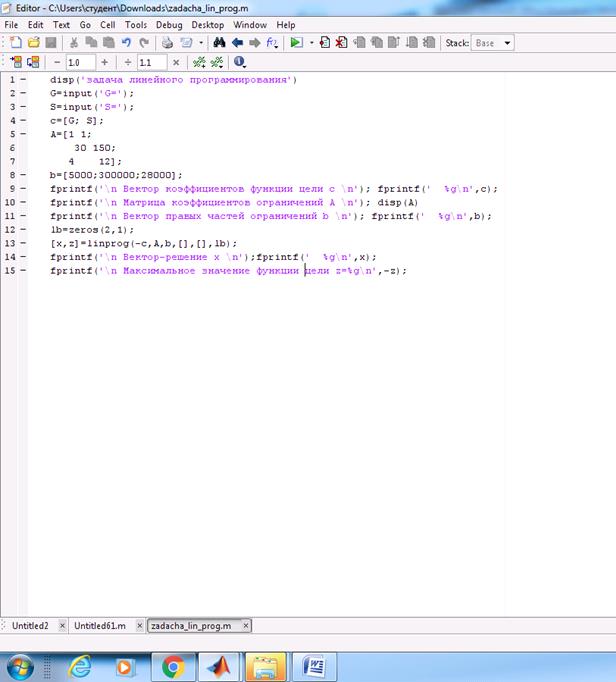Undo the last edit
The image size is (616, 682).
(126, 43)
